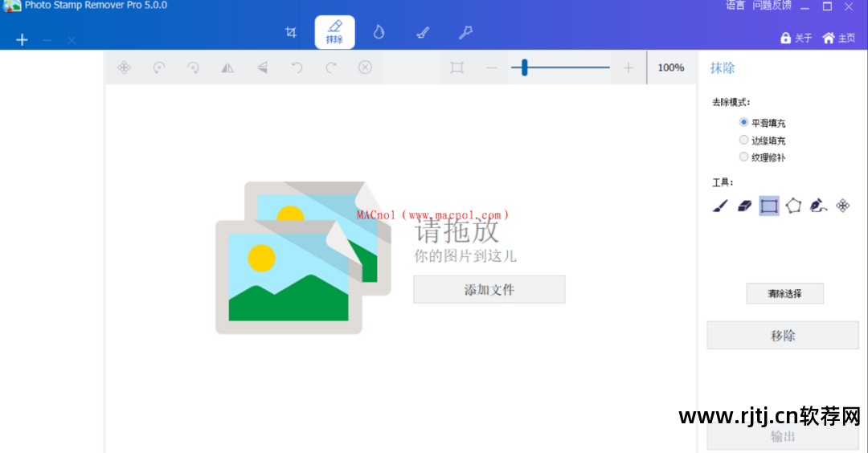Click the circled X cancel icon
The width and height of the screenshot is (868, 453).
(x=365, y=67)
